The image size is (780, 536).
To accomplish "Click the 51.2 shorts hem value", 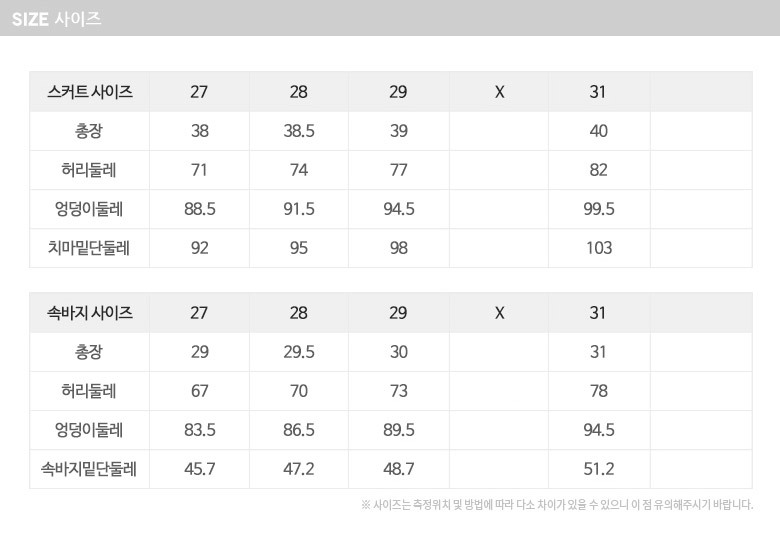I will point(598,468).
